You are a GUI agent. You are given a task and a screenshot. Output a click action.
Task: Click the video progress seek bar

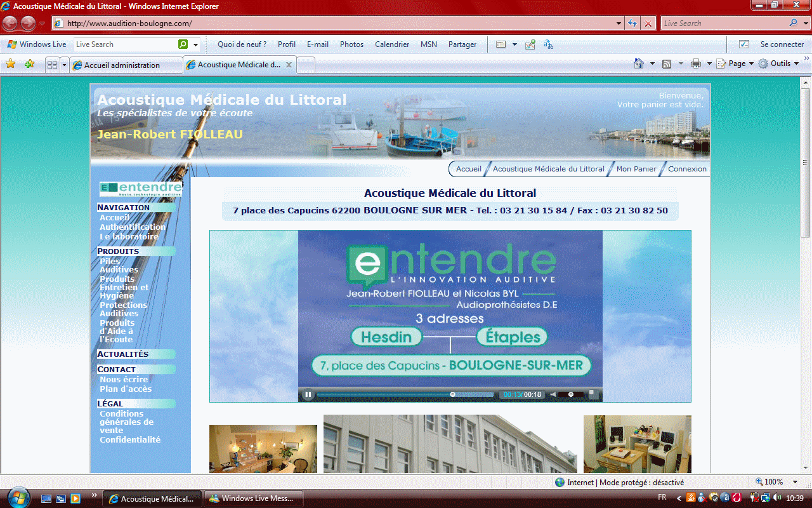coord(405,394)
